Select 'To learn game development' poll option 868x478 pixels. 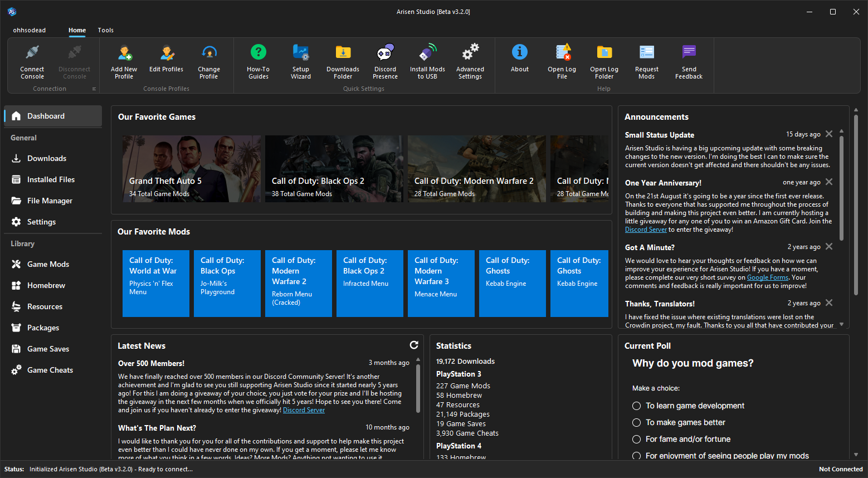[689, 406]
